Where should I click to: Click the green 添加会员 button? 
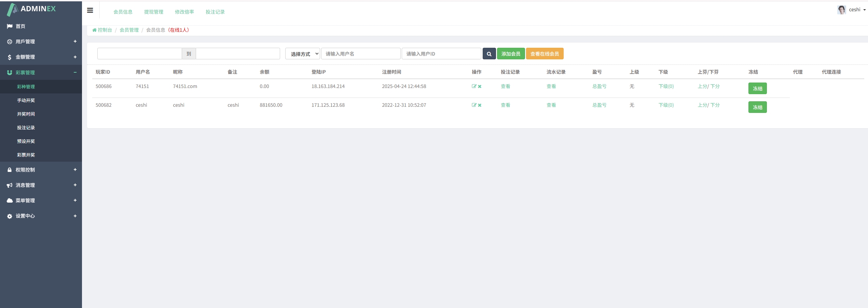click(511, 54)
